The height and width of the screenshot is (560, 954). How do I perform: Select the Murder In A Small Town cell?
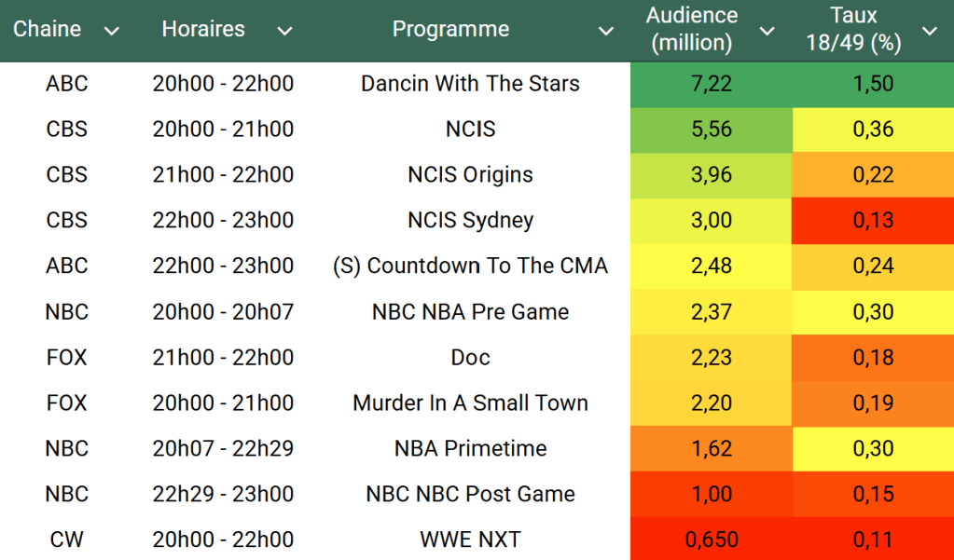(470, 403)
